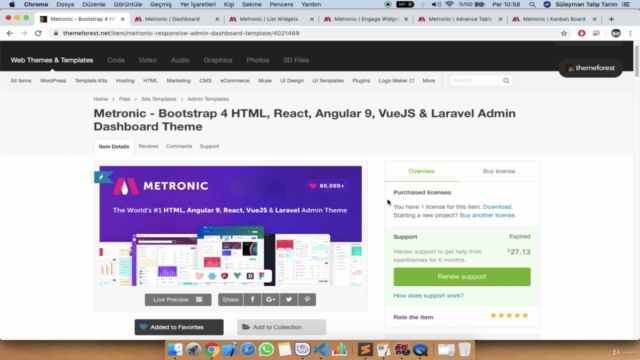640x360 pixels.
Task: Share on Google Plus icon button
Action: [x=271, y=300]
